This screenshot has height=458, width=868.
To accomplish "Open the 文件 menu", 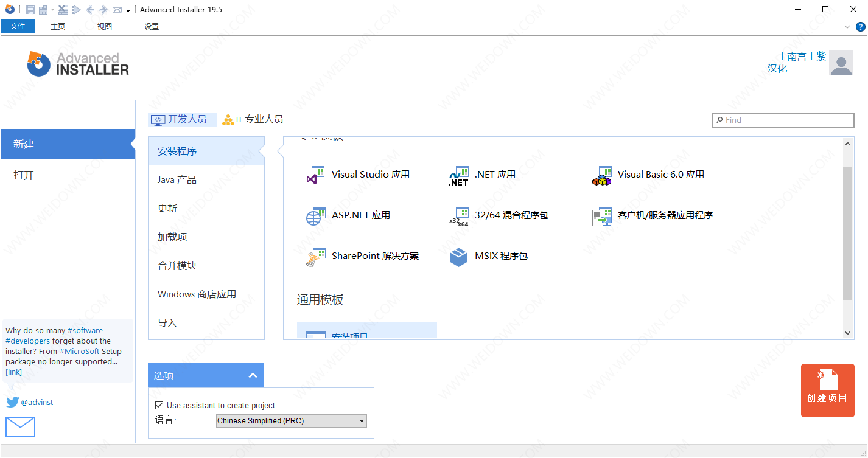I will 18,26.
